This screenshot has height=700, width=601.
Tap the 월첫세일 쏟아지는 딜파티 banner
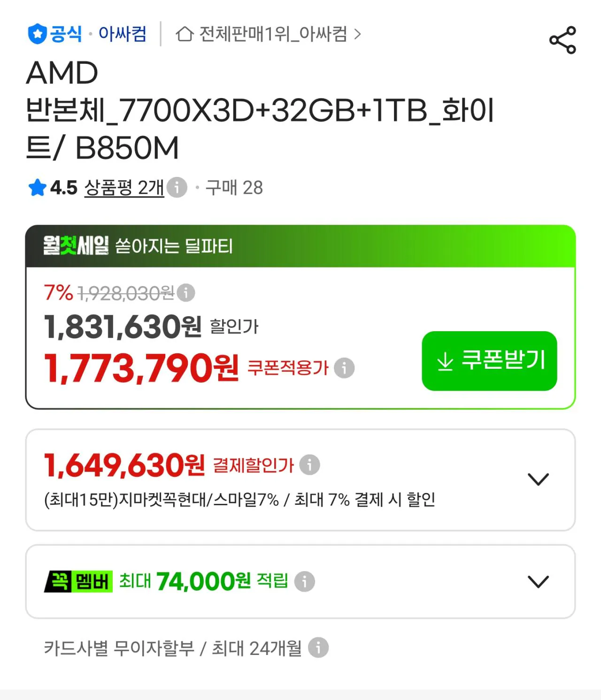tap(300, 246)
